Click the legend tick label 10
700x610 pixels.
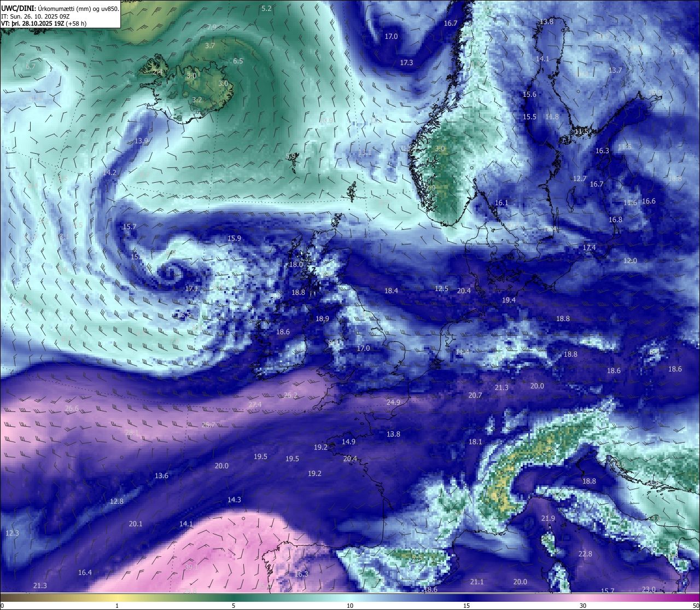point(350,606)
